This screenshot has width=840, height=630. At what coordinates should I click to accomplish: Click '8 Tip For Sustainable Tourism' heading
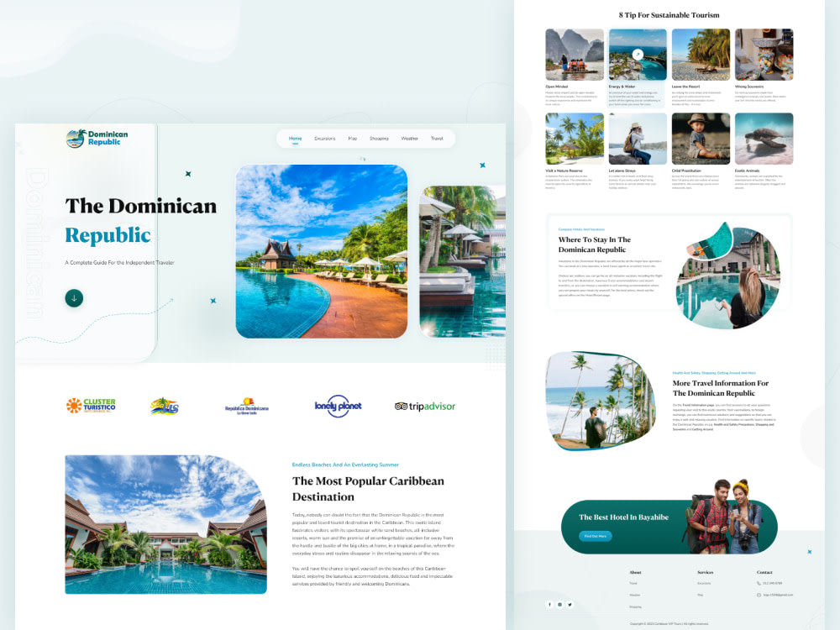coord(669,15)
